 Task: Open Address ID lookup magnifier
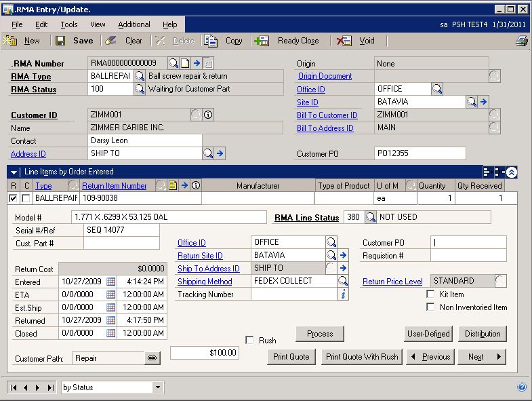point(208,153)
